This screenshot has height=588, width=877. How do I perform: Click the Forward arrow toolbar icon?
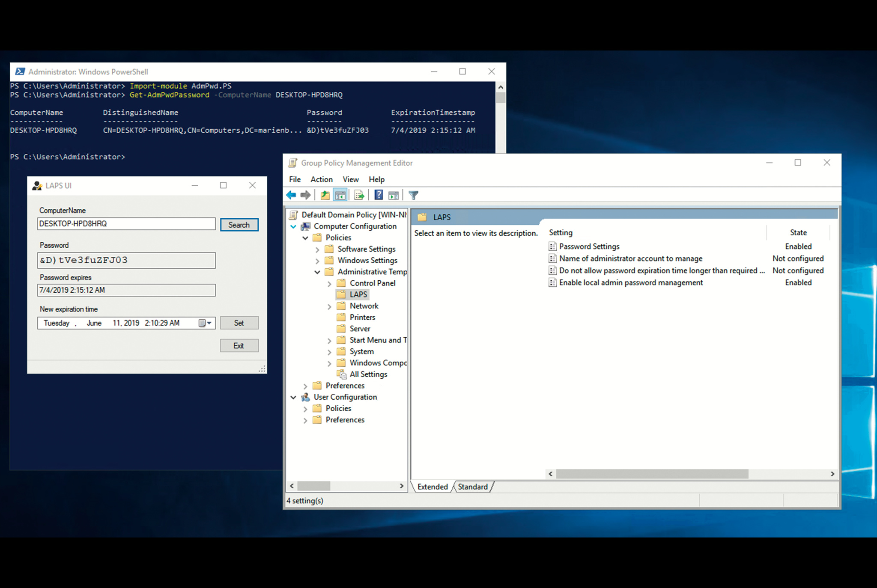305,196
